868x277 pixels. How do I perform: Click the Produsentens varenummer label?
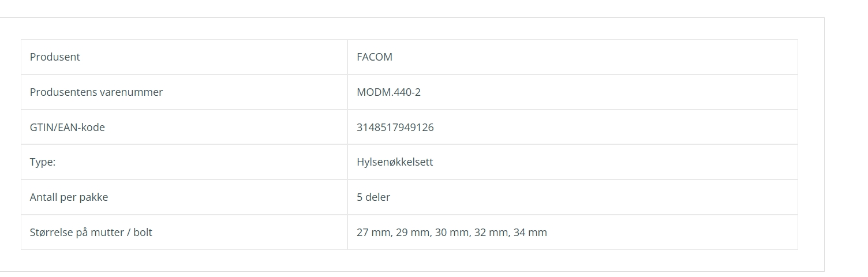click(96, 92)
